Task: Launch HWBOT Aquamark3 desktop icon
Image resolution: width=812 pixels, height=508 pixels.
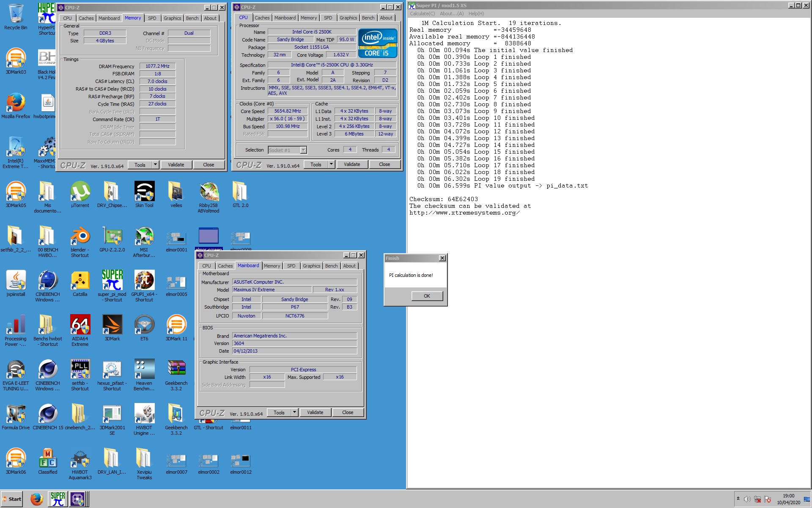Action: pyautogui.click(x=80, y=464)
